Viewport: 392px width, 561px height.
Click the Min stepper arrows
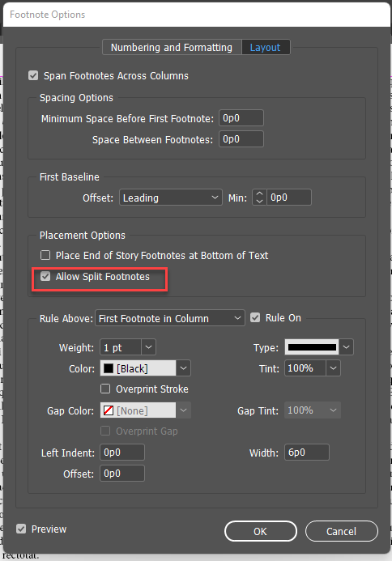pos(259,198)
